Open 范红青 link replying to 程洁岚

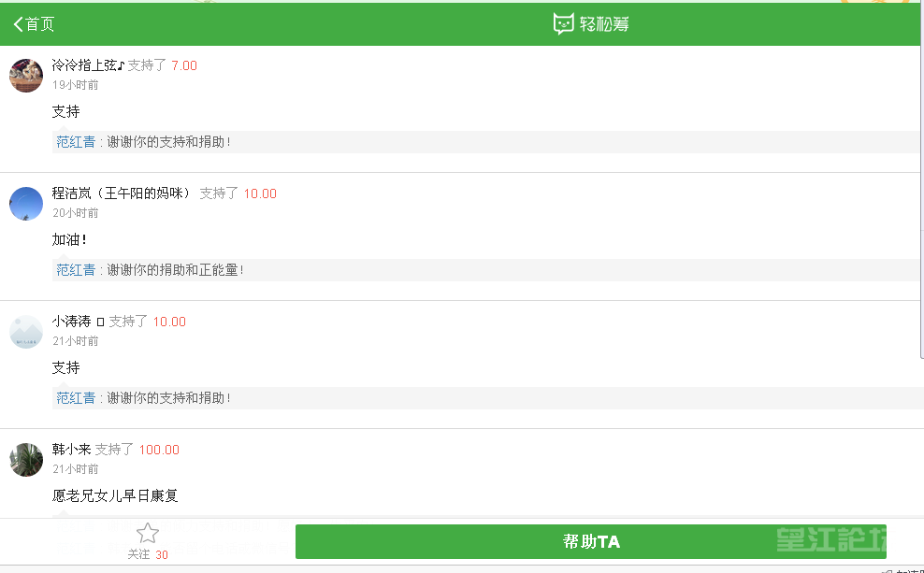(76, 270)
